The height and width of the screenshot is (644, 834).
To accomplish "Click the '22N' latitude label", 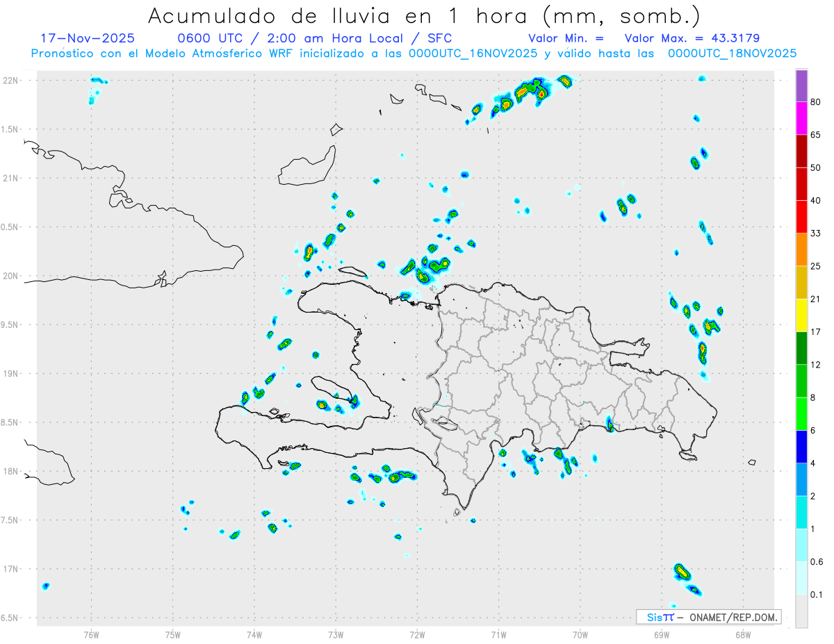I will pyautogui.click(x=12, y=81).
